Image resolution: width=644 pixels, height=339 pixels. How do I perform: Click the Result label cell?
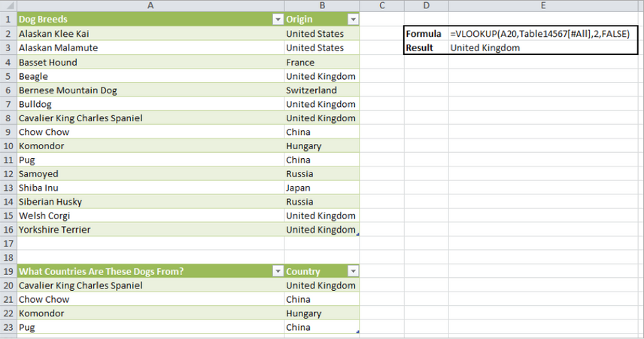pos(427,47)
